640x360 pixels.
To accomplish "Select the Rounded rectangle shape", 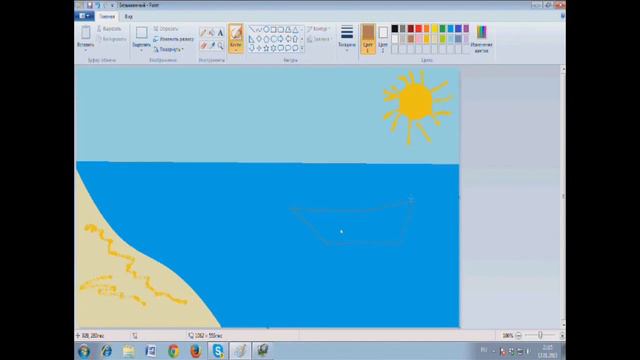I will pos(281,29).
